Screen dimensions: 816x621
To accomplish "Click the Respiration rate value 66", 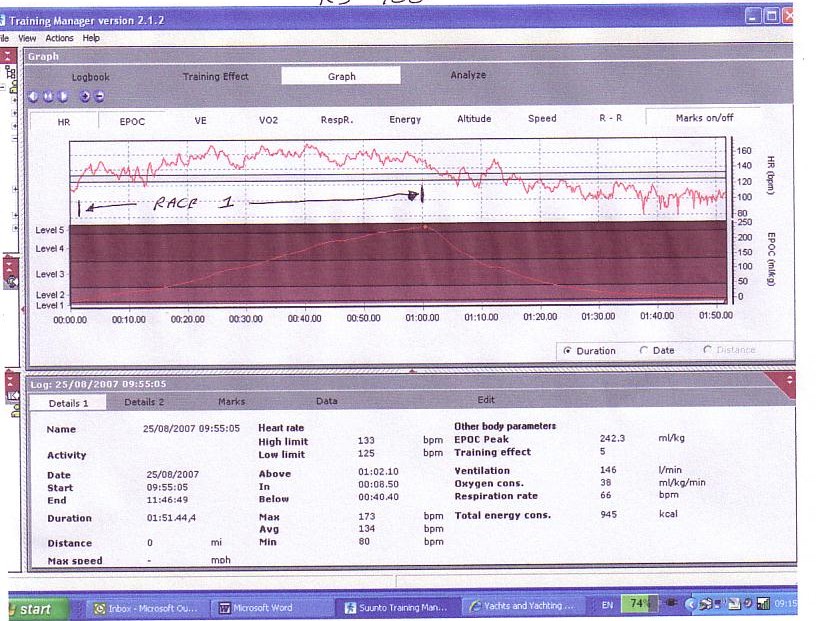I will 605,495.
